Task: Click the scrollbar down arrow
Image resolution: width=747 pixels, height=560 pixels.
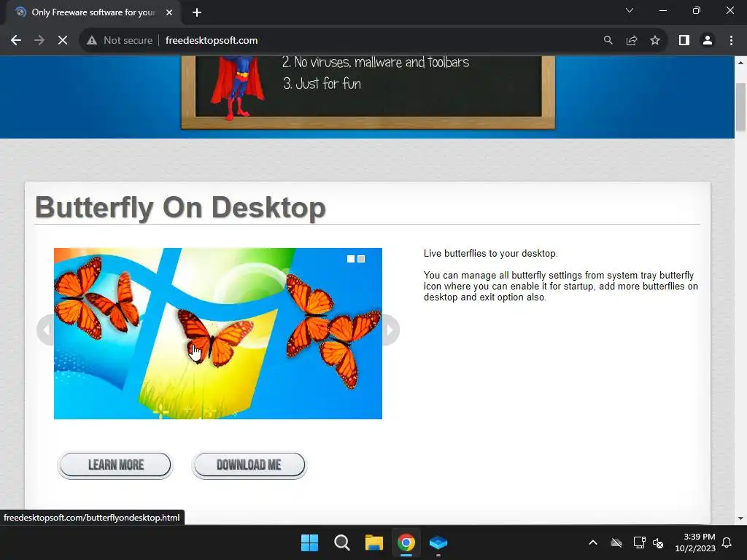Action: pyautogui.click(x=740, y=518)
